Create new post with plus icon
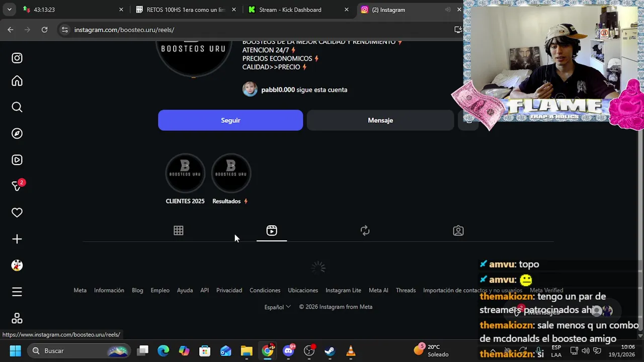Image resolution: width=644 pixels, height=362 pixels. click(17, 239)
